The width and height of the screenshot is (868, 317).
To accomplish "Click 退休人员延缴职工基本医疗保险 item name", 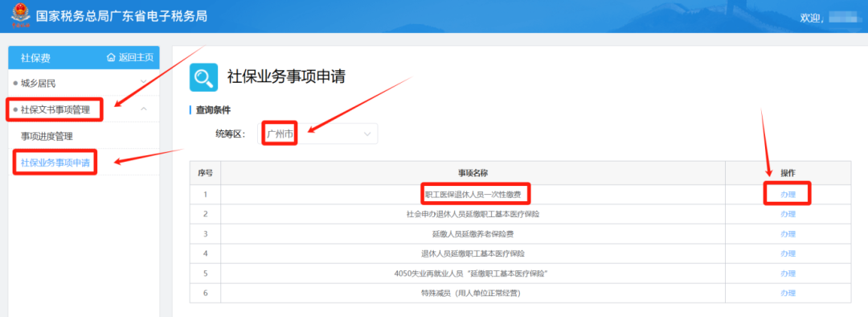I will (473, 253).
